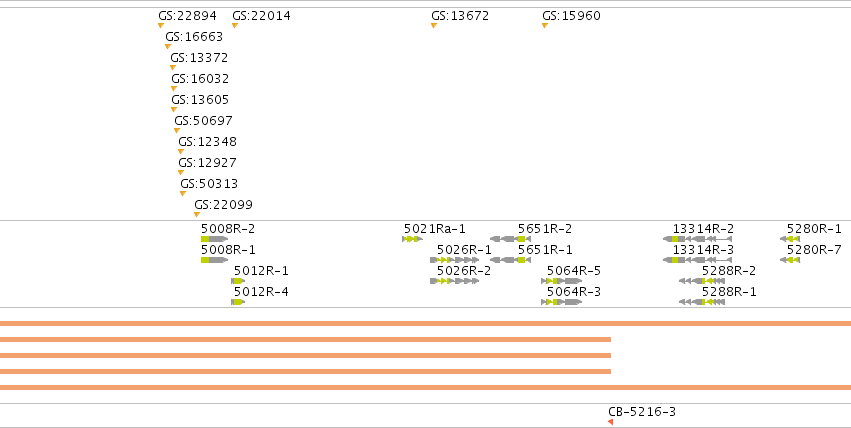Select the 5064R-5 transcript glyph
The height and width of the screenshot is (428, 851).
[x=562, y=281]
